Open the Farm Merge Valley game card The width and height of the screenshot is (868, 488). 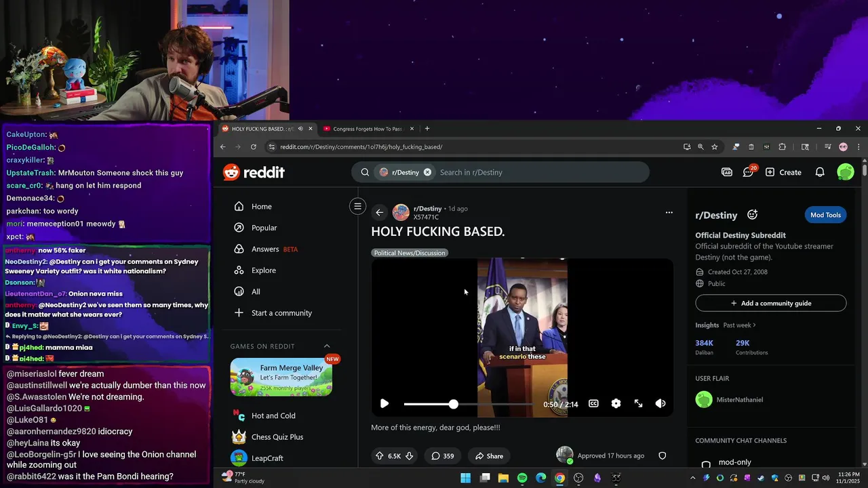click(x=281, y=376)
